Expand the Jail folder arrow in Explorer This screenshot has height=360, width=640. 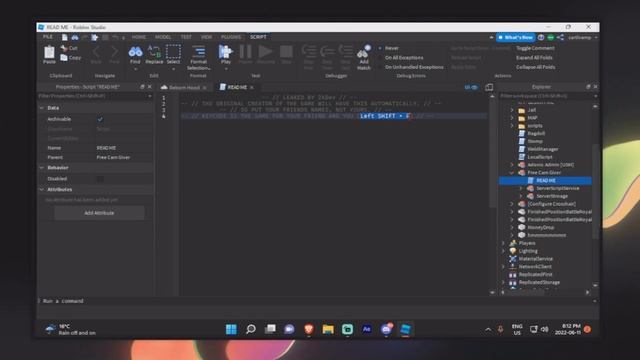[x=512, y=110]
